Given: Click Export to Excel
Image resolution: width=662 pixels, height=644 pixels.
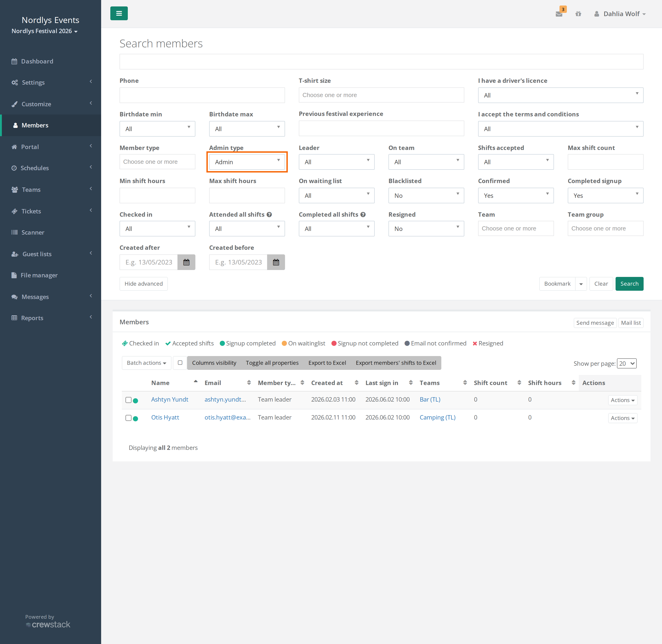Looking at the screenshot, I should coord(327,362).
